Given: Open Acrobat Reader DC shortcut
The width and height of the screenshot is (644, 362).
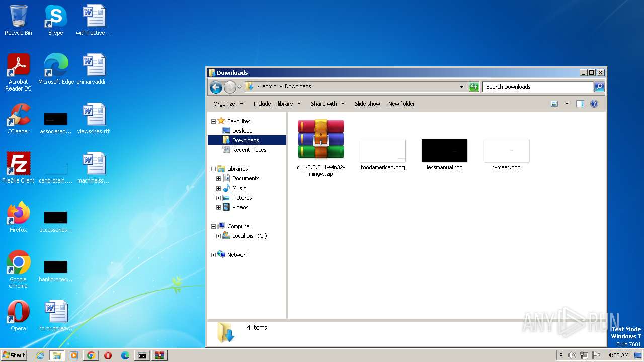Looking at the screenshot, I should tap(18, 72).
